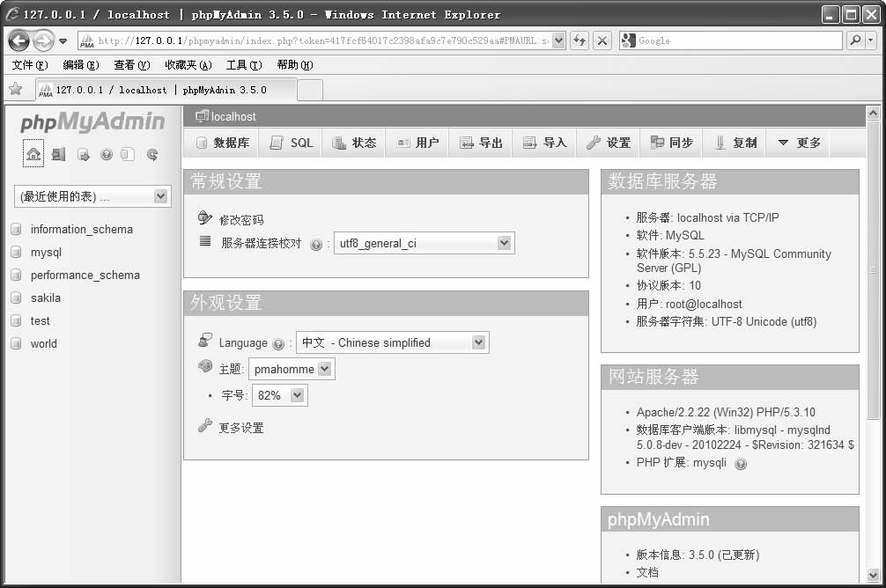Click the Internet Explorer forward button

pyautogui.click(x=43, y=40)
